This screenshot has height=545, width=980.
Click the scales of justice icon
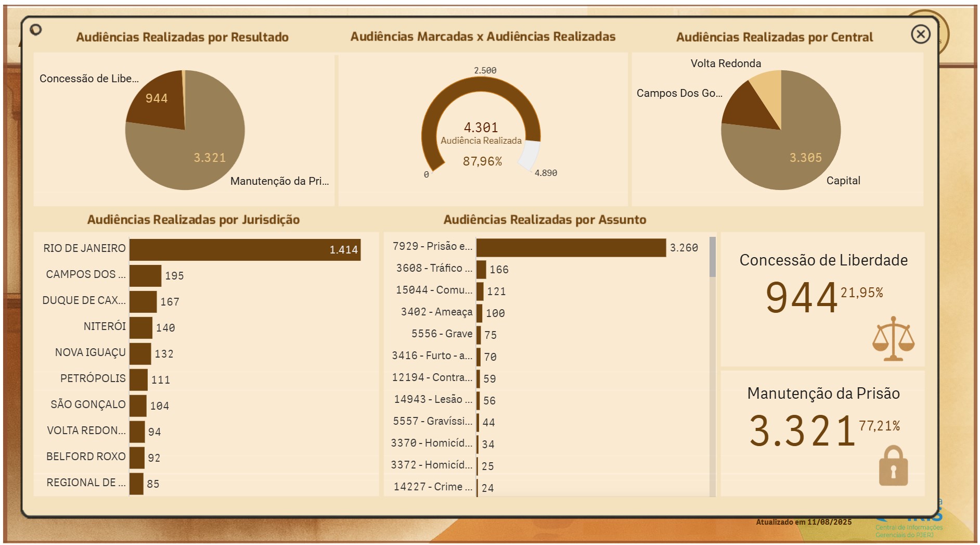[893, 339]
